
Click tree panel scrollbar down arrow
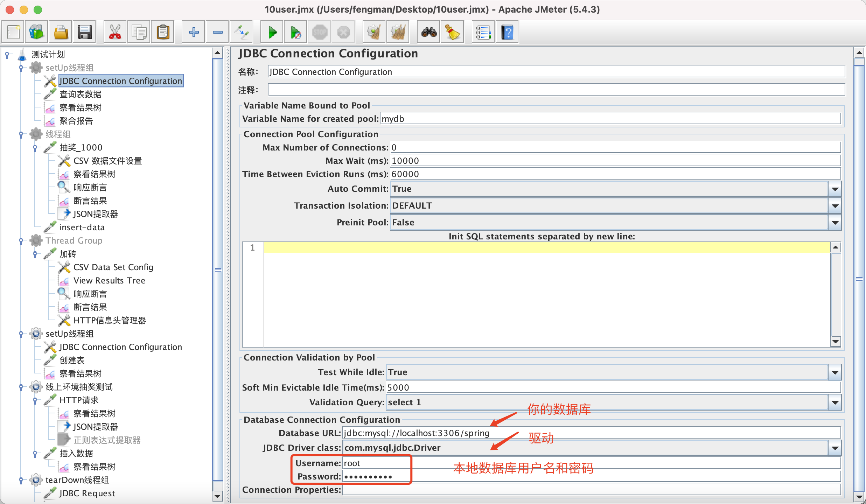218,496
